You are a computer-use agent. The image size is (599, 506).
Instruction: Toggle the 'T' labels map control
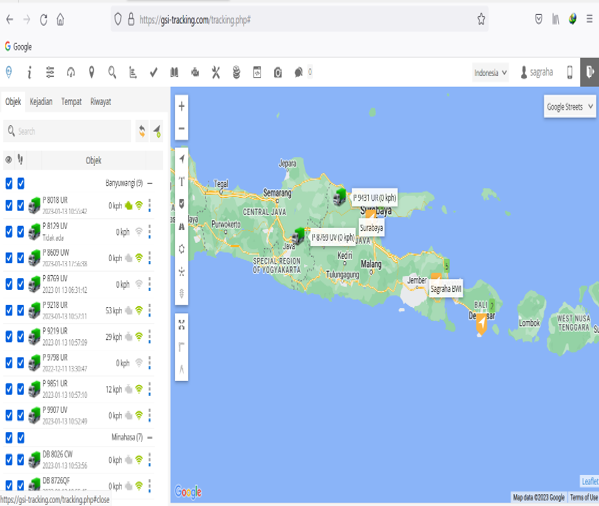(x=181, y=182)
